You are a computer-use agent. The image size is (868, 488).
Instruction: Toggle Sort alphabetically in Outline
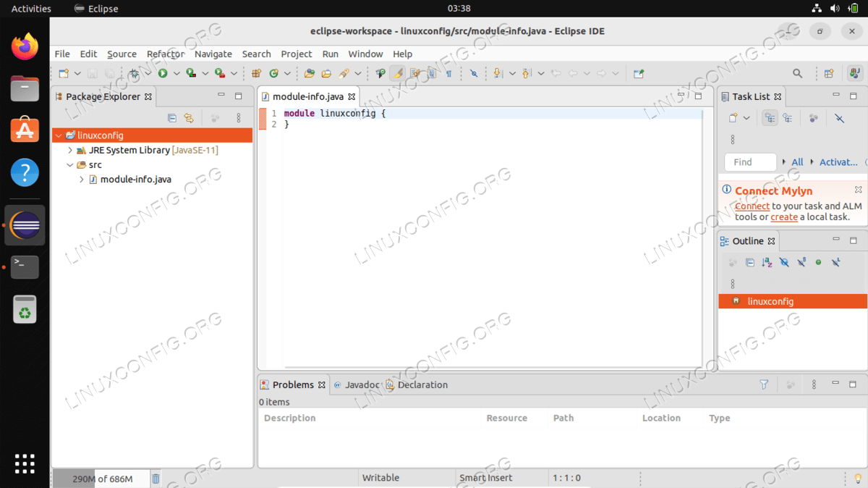click(767, 262)
